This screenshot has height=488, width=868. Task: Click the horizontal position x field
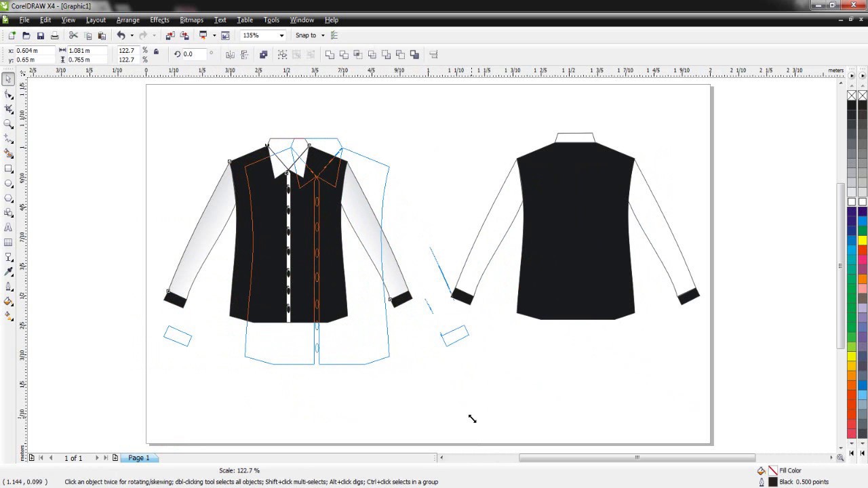[35, 51]
